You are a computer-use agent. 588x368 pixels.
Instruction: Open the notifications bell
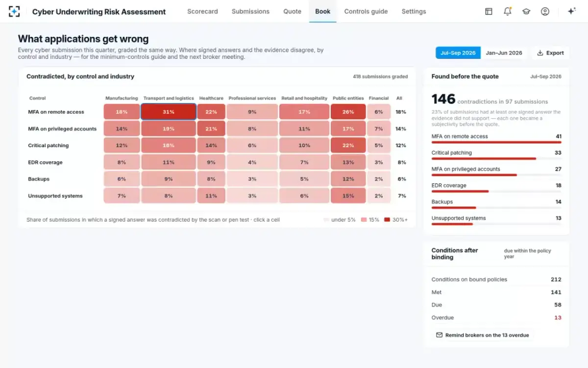(x=507, y=11)
